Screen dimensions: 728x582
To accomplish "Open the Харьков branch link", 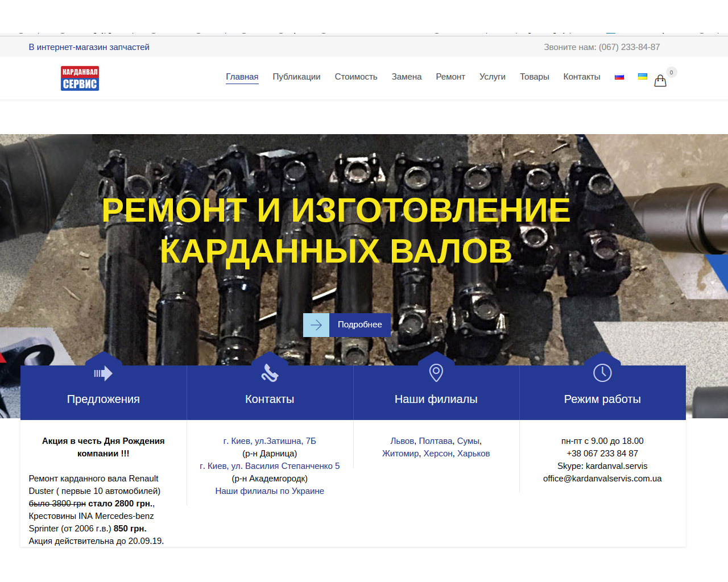I will tap(474, 454).
